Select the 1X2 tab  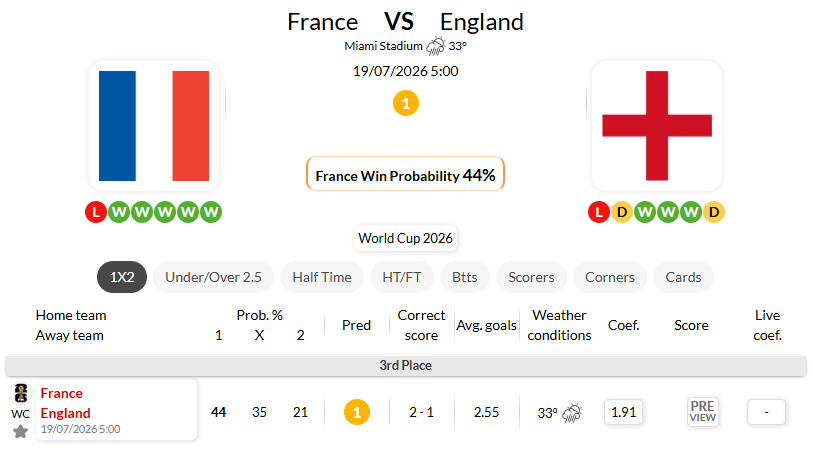(122, 277)
